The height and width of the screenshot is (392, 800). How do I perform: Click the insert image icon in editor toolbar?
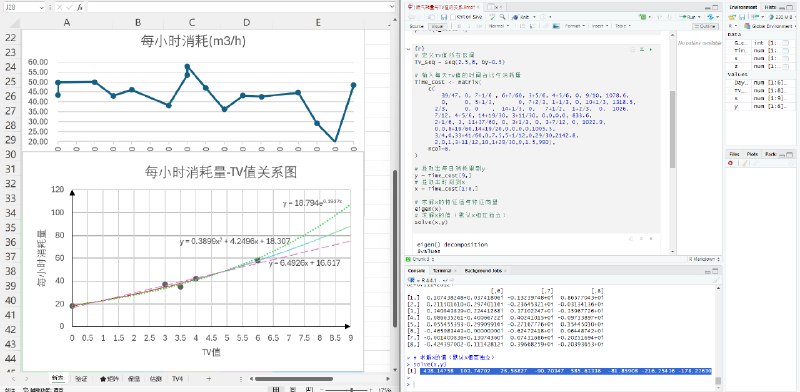click(556, 26)
